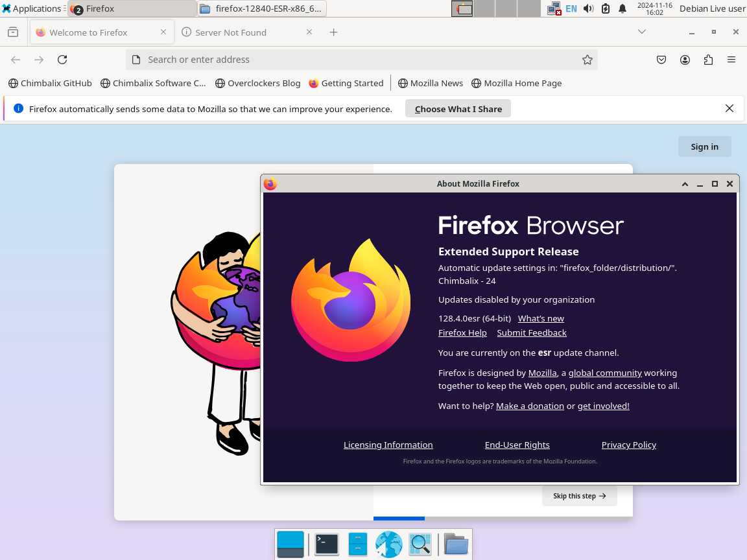747x560 pixels.
Task: Open the notifications bell icon
Action: (622, 8)
